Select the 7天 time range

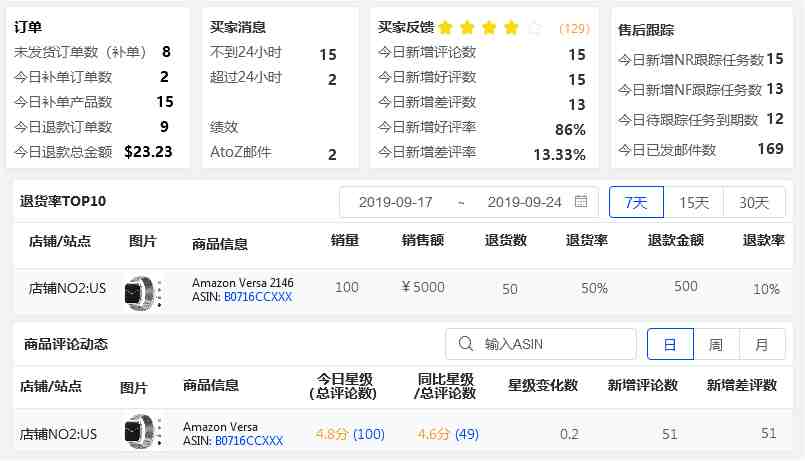636,202
